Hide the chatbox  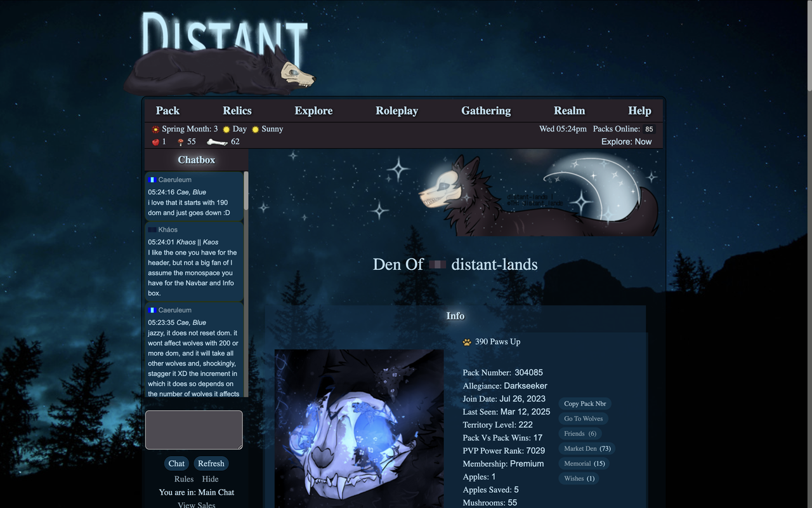pos(210,479)
